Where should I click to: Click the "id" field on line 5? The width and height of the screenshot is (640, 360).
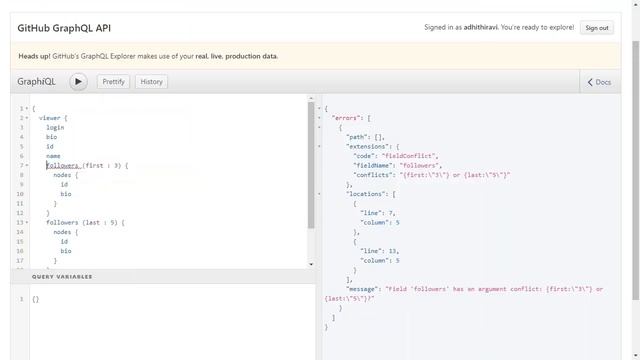click(50, 147)
